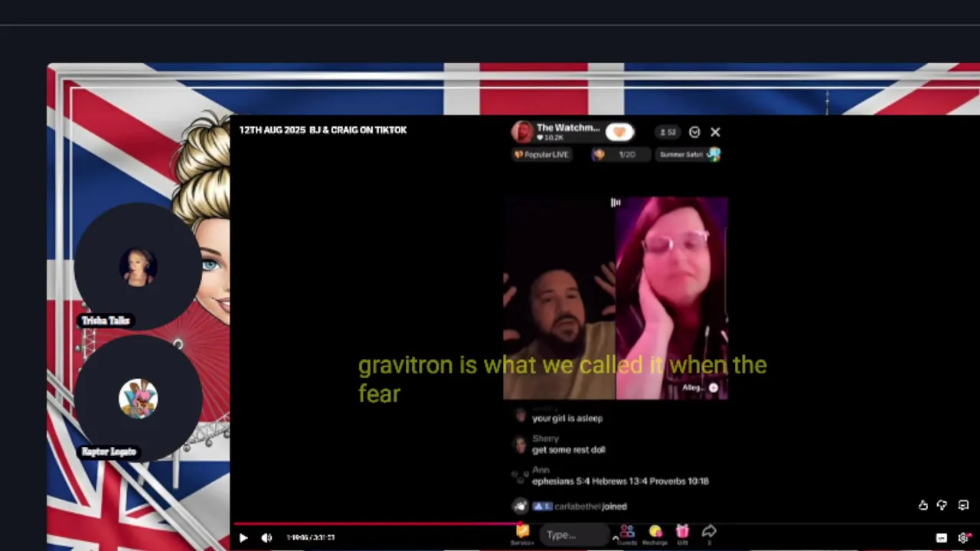Open comments via the speech bubble icon
This screenshot has width=980, height=551.
[x=963, y=505]
